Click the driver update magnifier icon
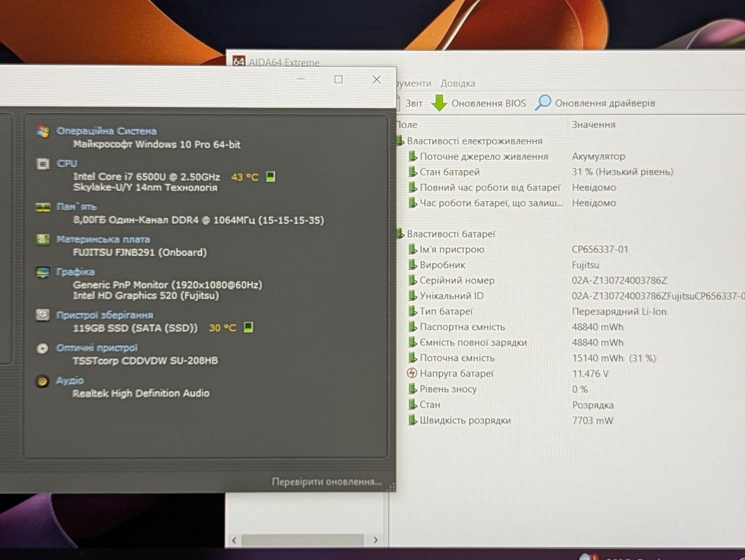 click(x=542, y=102)
